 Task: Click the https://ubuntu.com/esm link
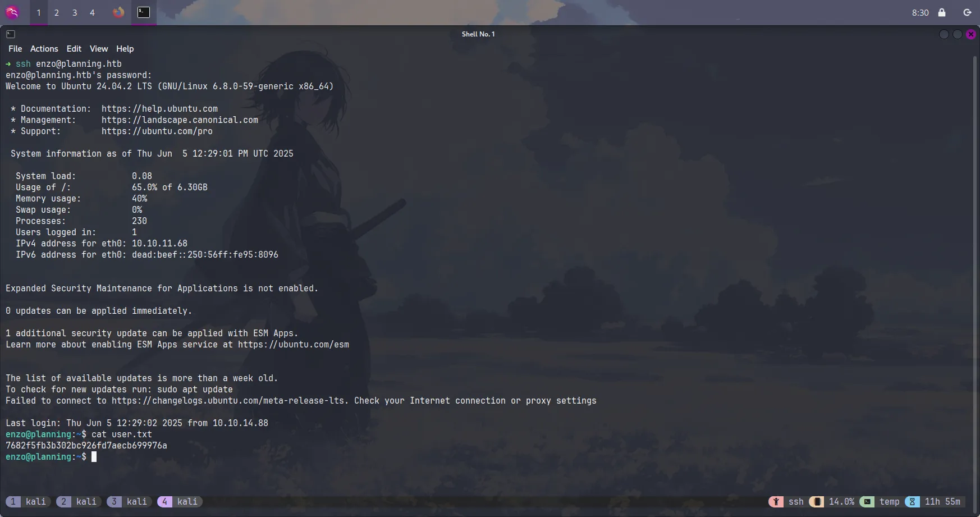tap(293, 344)
